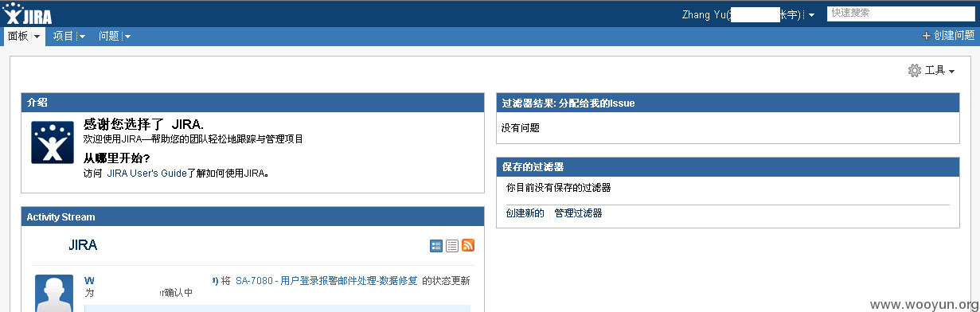The width and height of the screenshot is (980, 312).
Task: Open the Zhang Yu user profile link
Action: pos(741,14)
